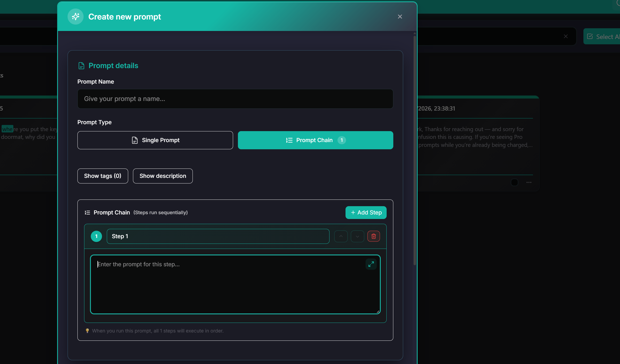The height and width of the screenshot is (364, 620).
Task: Expand tags via Show tags (0)
Action: (x=103, y=176)
